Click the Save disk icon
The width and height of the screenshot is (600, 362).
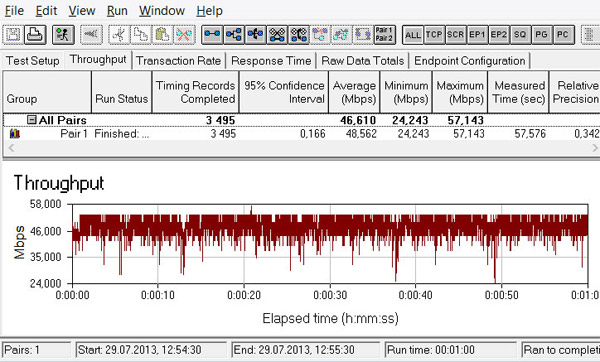[x=13, y=35]
